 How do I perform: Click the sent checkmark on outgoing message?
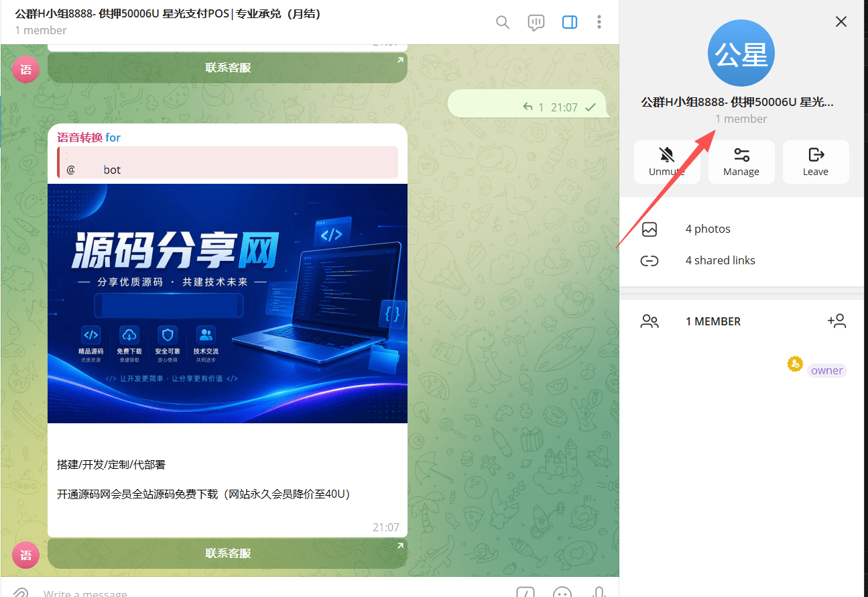[x=591, y=107]
